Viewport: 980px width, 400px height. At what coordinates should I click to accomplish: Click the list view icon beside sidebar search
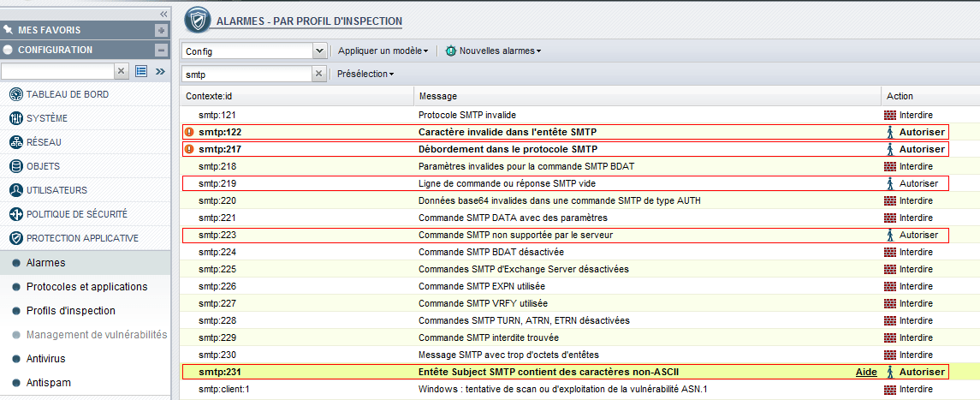(141, 71)
